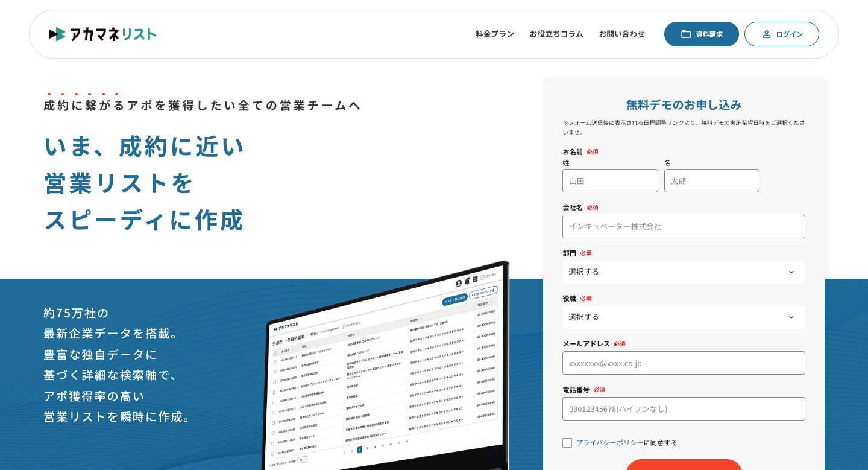Click the アカマネリスト logo icon
Viewport: 868px width, 470px height.
pyautogui.click(x=57, y=34)
